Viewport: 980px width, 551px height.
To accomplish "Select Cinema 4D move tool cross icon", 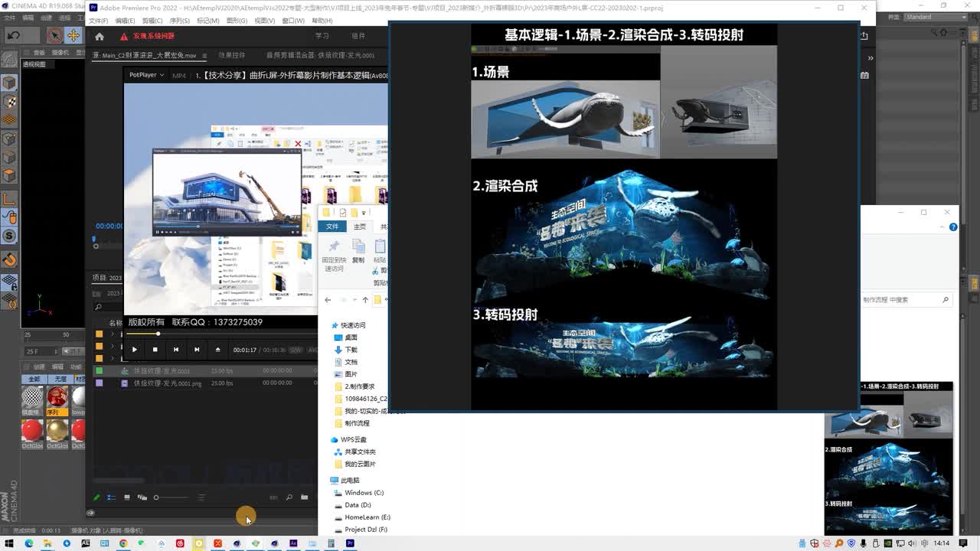I will point(73,35).
